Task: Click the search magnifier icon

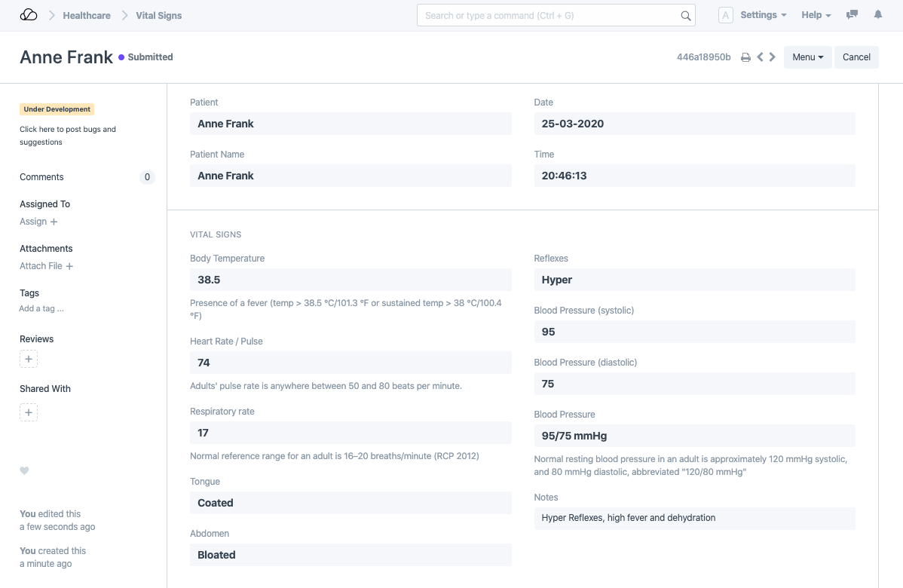Action: pyautogui.click(x=685, y=16)
